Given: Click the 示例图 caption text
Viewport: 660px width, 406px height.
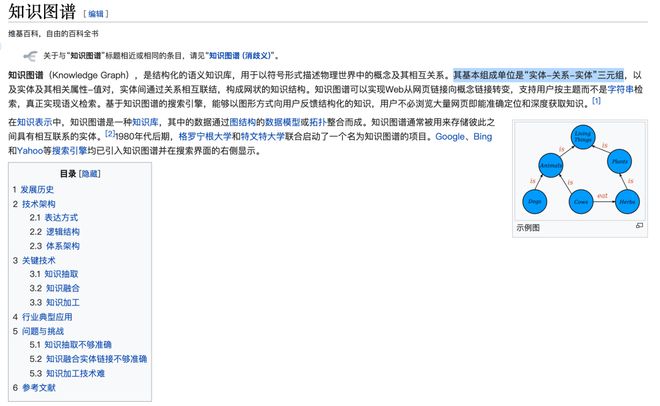Looking at the screenshot, I should [528, 228].
